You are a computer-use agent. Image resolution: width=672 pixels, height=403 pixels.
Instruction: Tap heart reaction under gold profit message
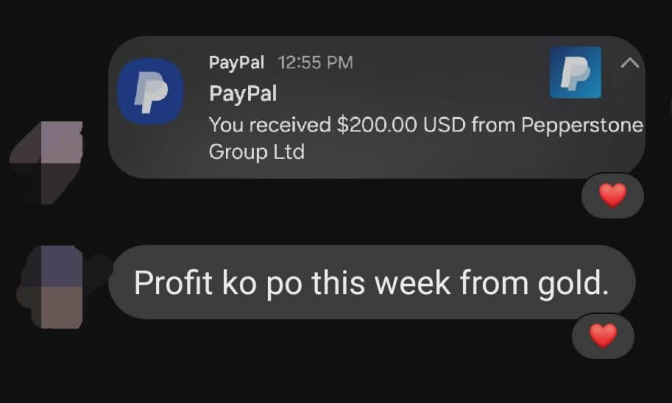point(603,336)
